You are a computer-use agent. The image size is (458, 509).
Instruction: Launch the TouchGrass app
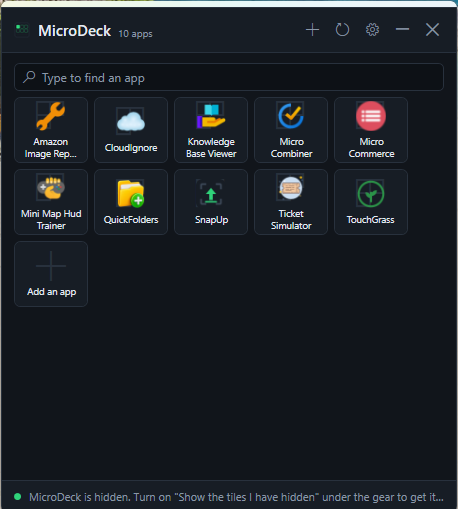[x=371, y=202]
